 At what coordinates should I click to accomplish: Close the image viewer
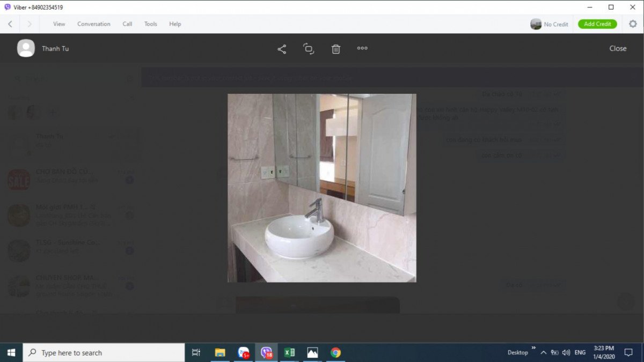[618, 48]
